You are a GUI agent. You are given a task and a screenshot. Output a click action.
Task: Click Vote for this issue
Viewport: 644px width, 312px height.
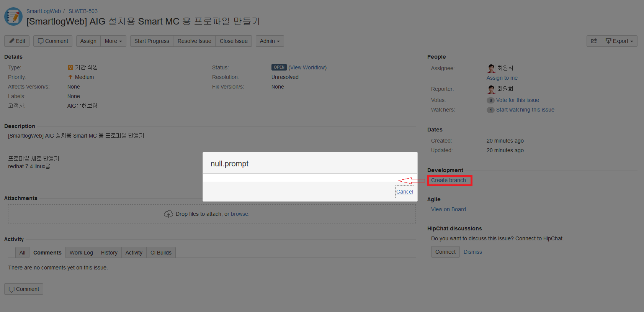click(518, 100)
